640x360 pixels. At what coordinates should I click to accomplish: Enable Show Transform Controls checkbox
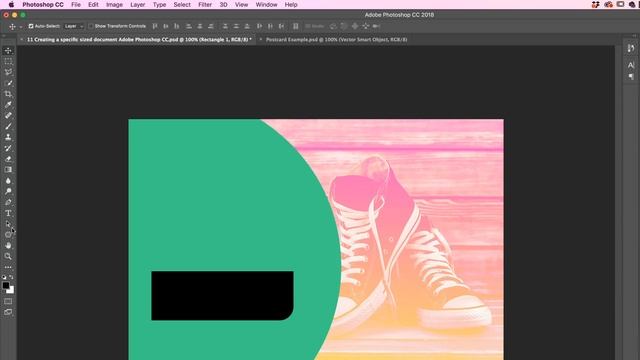tap(91, 26)
